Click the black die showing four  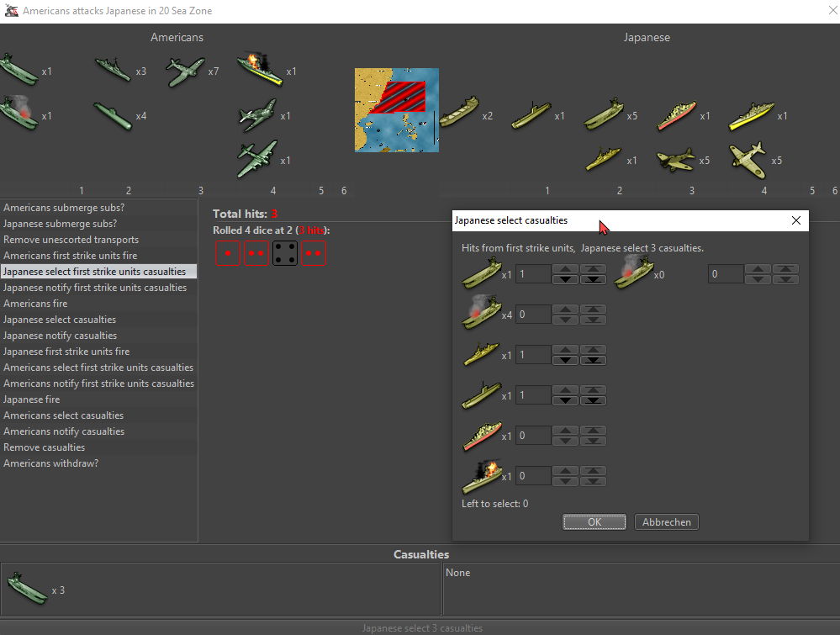pyautogui.click(x=285, y=252)
